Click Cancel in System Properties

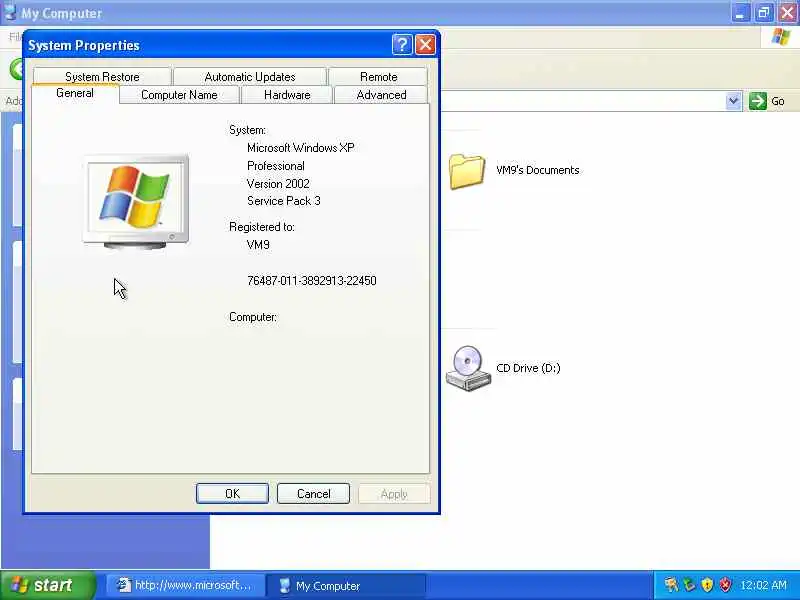[x=313, y=493]
